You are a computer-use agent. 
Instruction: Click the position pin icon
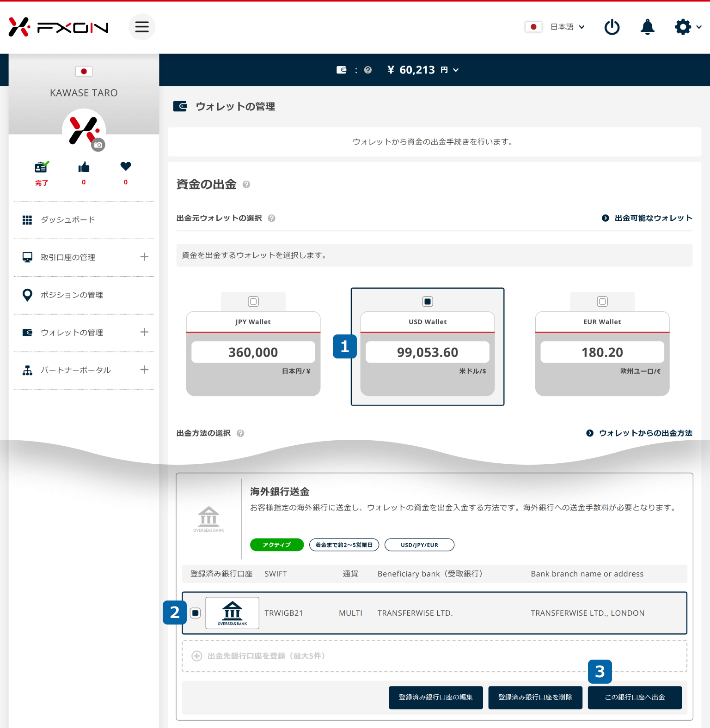click(27, 295)
